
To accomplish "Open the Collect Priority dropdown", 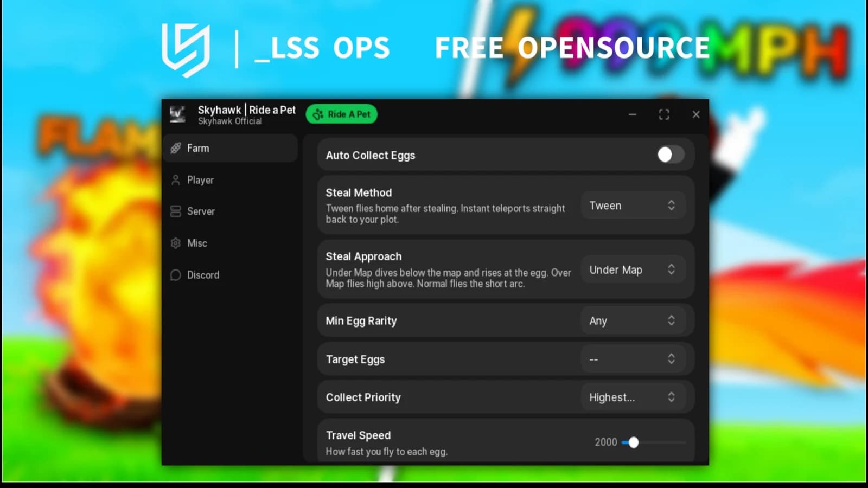I will pos(633,397).
